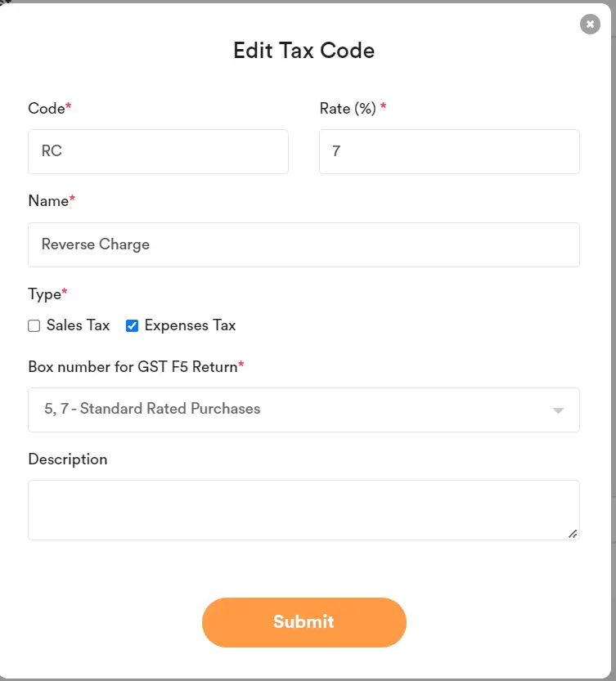Click the Code field label
616x681 pixels.
tap(47, 109)
